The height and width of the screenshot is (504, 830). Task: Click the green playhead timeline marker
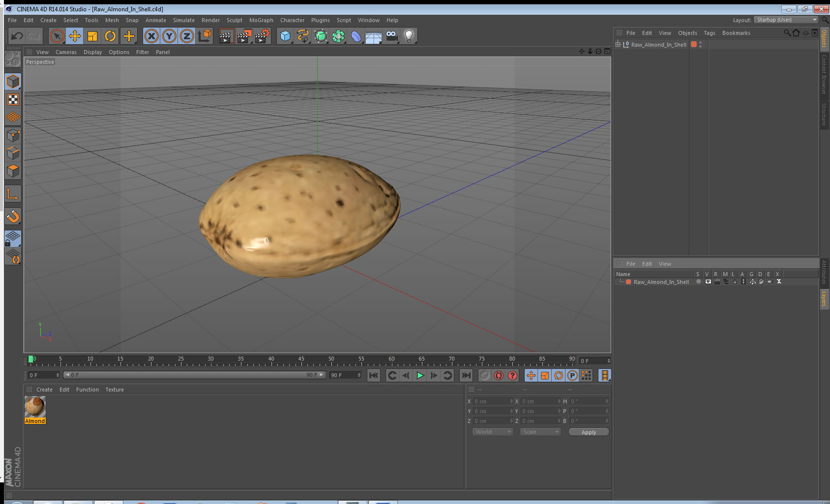click(31, 359)
